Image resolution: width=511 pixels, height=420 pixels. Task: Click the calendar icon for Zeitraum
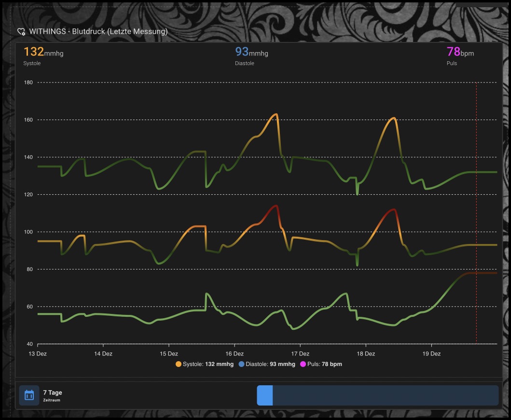[29, 395]
